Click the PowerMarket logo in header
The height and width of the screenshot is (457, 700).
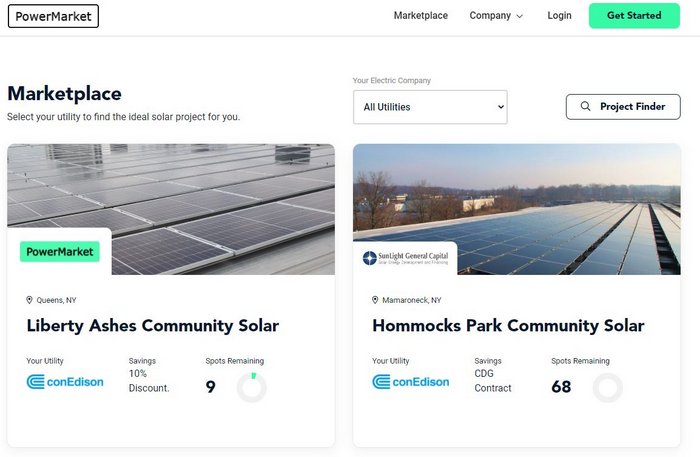click(x=53, y=16)
